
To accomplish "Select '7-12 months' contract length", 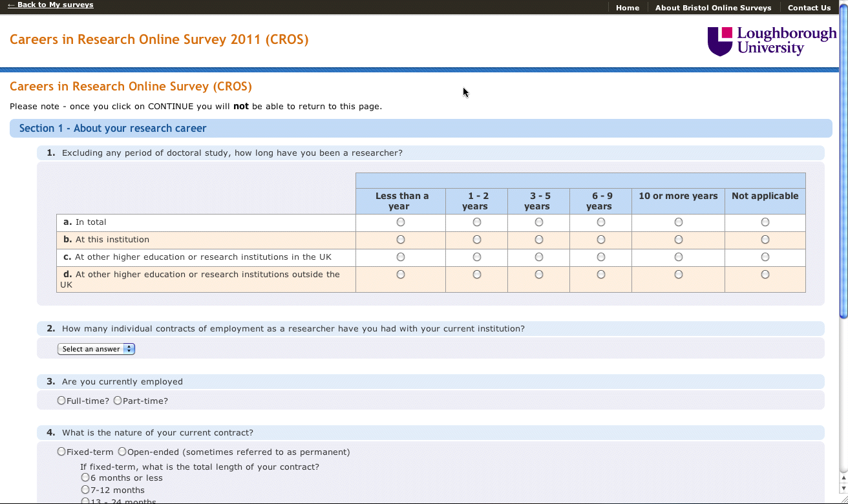I will pos(85,490).
